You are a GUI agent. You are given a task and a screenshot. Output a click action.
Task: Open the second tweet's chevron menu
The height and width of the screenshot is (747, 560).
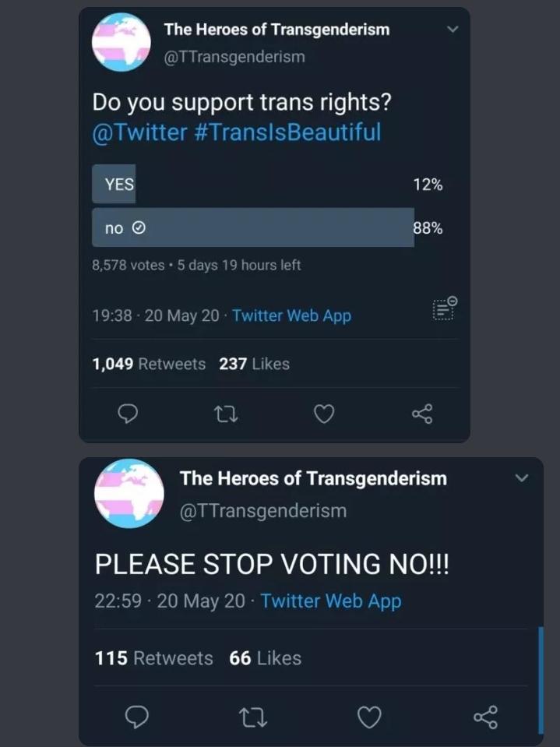(x=522, y=477)
